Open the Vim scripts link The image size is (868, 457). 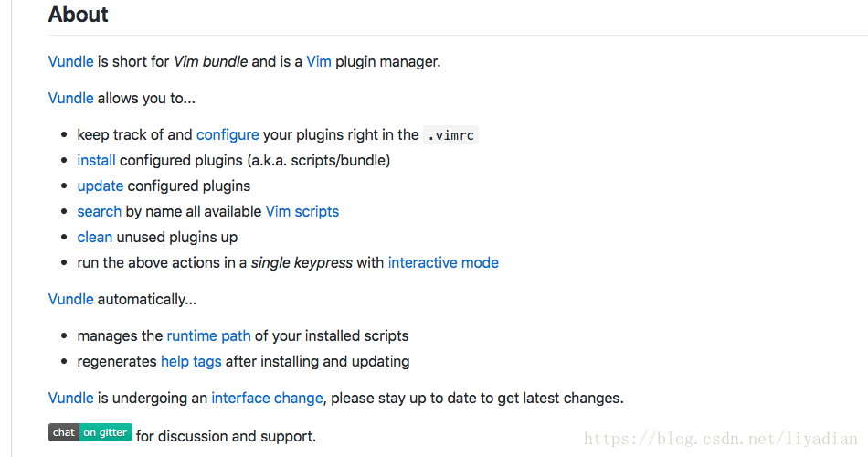click(x=302, y=212)
